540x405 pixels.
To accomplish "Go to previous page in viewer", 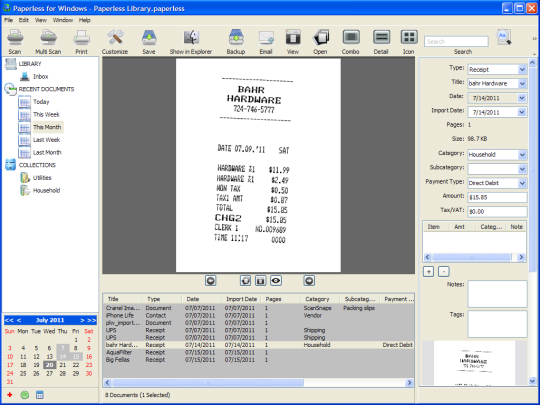I will coord(210,281).
